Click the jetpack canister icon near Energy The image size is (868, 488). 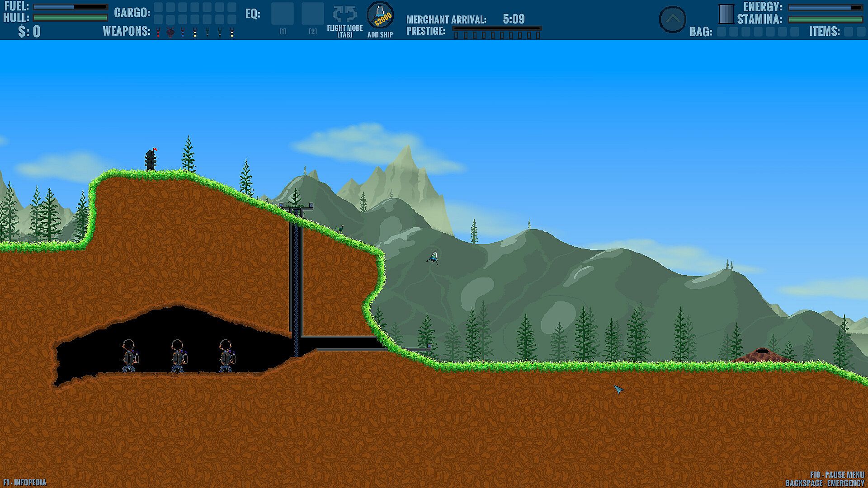[726, 14]
